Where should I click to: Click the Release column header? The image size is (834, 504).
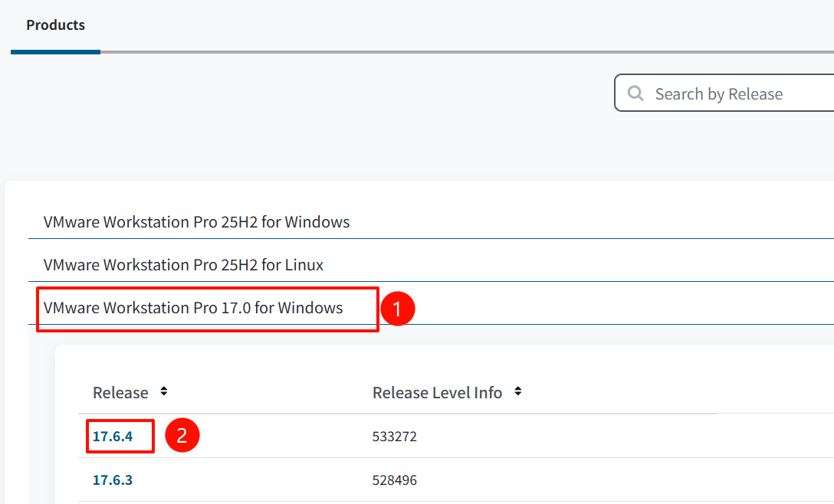point(121,392)
